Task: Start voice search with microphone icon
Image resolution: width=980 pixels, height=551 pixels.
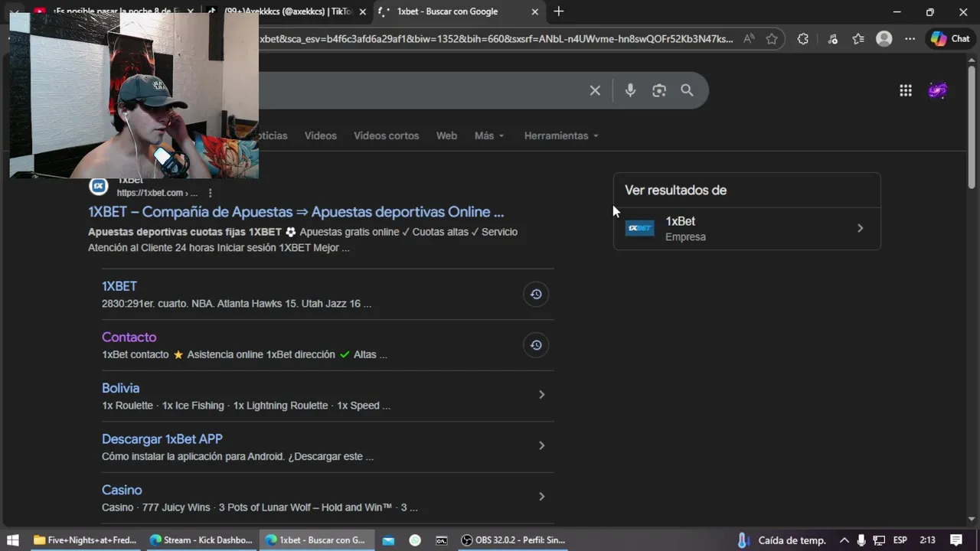Action: [630, 90]
